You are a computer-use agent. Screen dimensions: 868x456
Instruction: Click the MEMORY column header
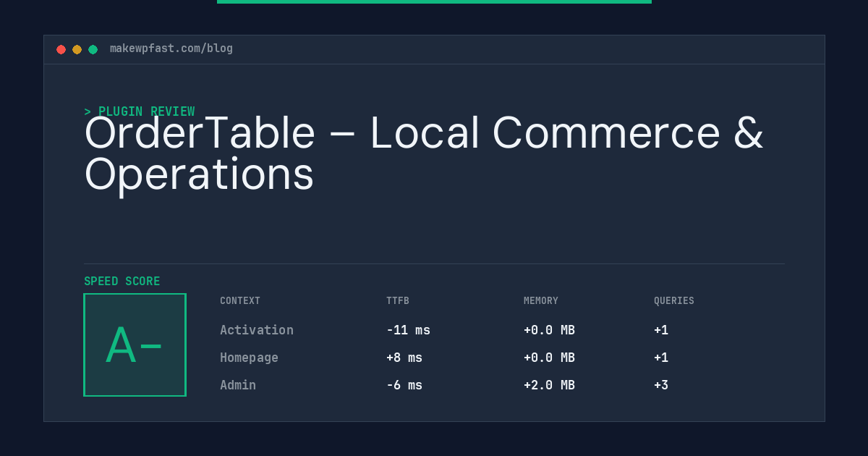click(x=541, y=301)
